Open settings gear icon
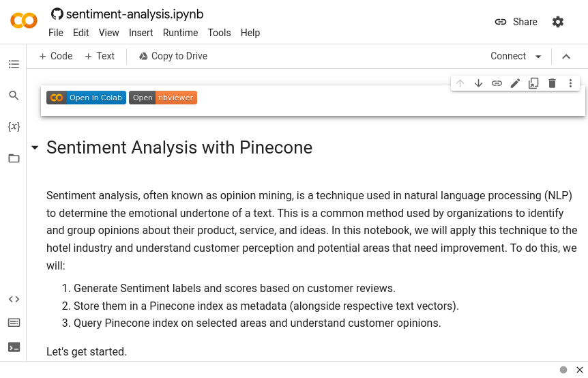This screenshot has width=588, height=378. click(558, 22)
